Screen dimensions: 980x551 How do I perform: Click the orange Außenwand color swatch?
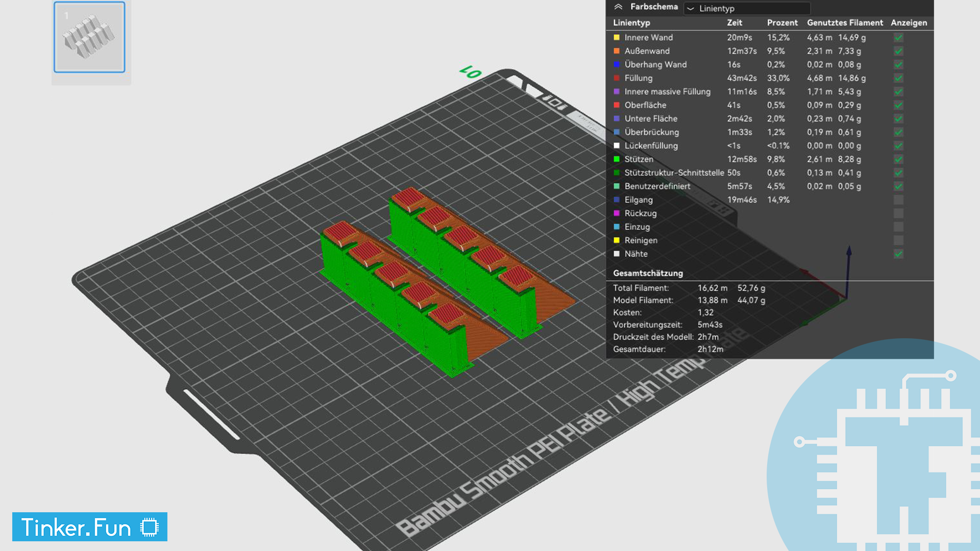tap(617, 51)
